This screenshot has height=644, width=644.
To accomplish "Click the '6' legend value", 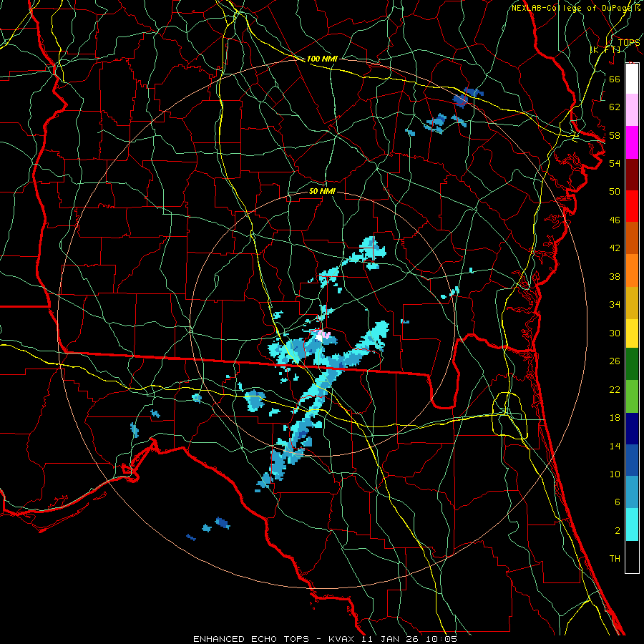I will (618, 502).
